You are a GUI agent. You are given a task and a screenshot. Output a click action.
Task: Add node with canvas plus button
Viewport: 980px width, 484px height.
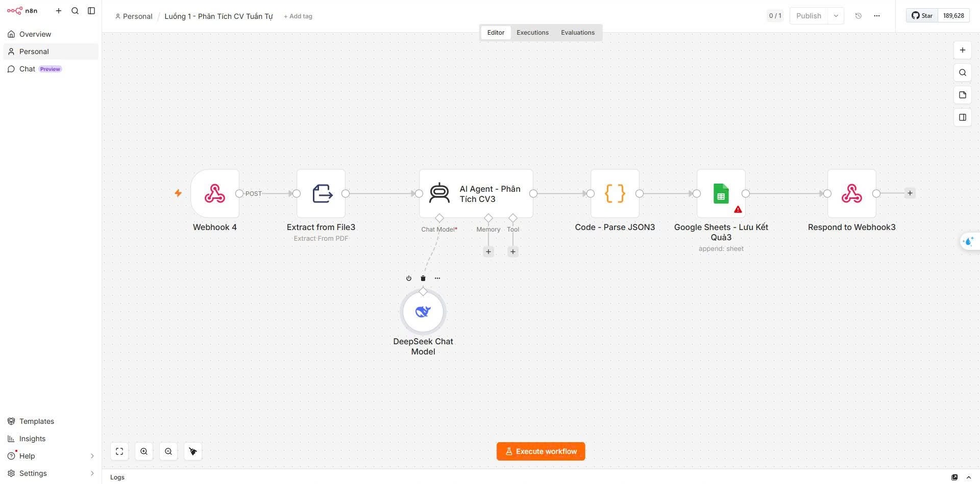[x=963, y=50]
